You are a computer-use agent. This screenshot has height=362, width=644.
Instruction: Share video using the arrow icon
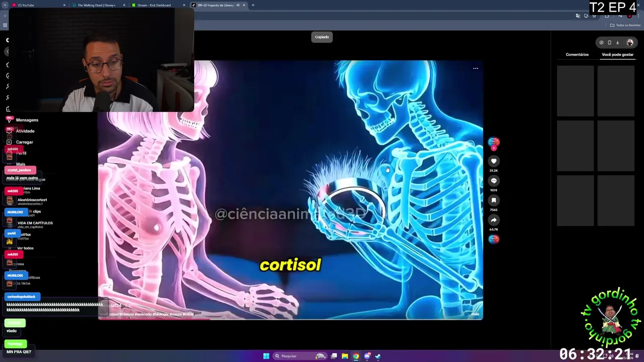coord(494,220)
